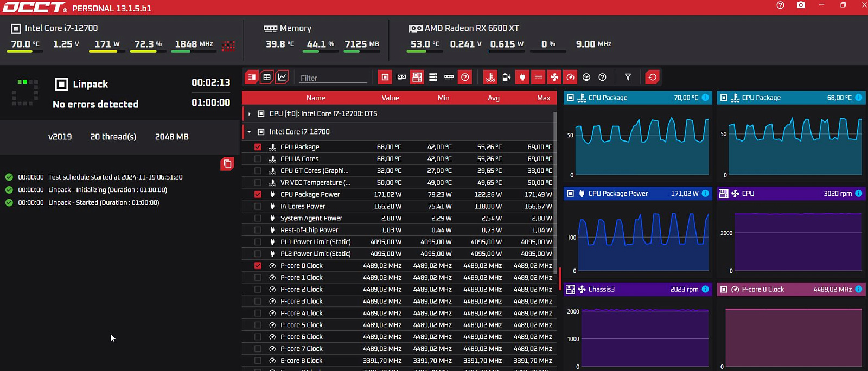Sort sensors by the Name column
Viewport: 868px width, 371px height.
(316, 98)
